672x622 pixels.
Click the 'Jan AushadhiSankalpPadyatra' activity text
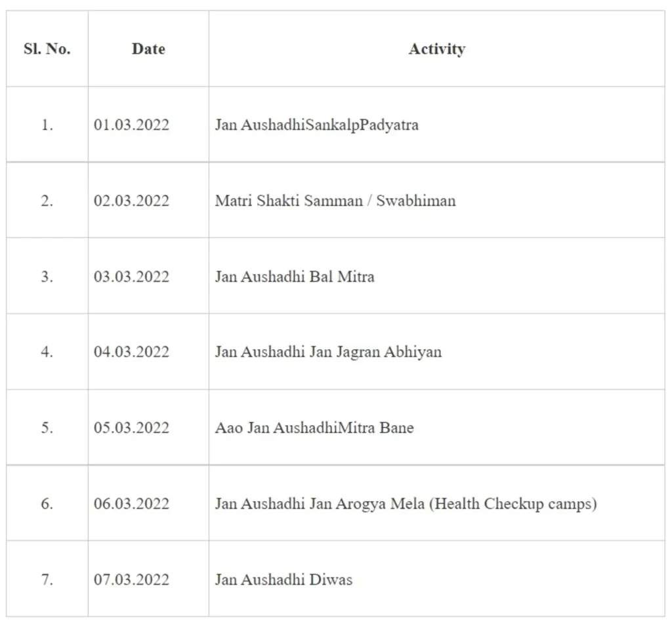(316, 125)
